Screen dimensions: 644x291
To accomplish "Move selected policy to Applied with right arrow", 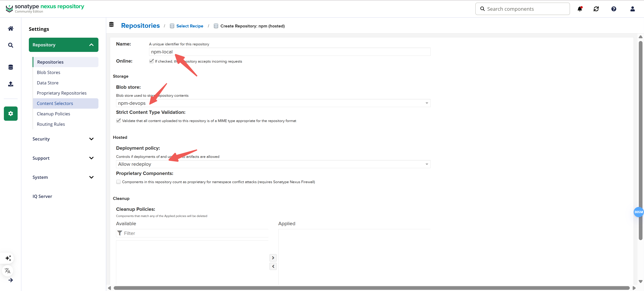I will (273, 258).
